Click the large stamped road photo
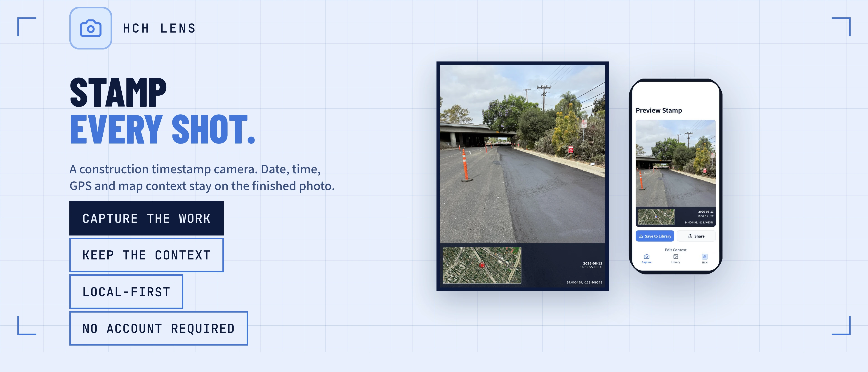Screen dimensions: 868x372 [x=522, y=154]
